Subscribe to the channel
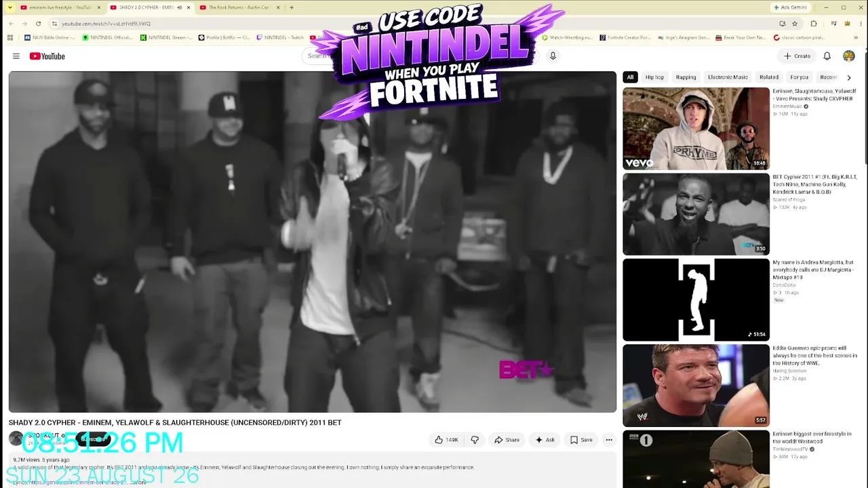This screenshot has height=488, width=868. (93, 439)
